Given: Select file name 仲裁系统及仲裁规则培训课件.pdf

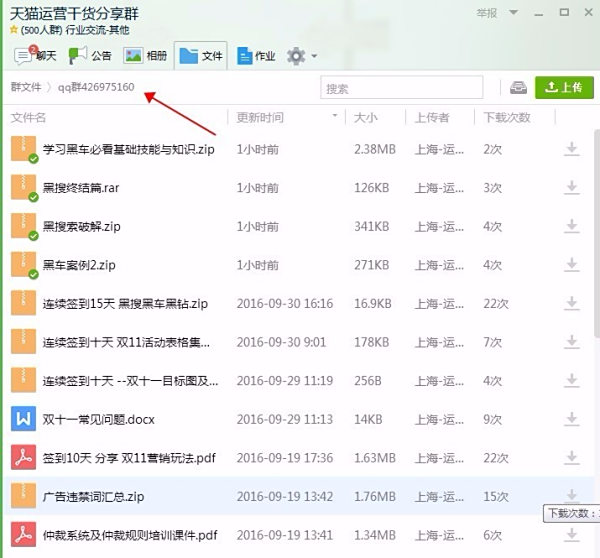Looking at the screenshot, I should (130, 535).
